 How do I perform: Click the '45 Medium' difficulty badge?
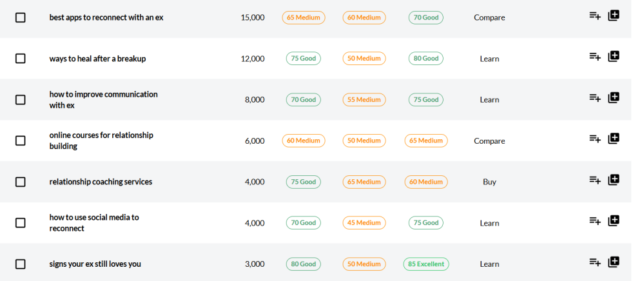(x=364, y=223)
